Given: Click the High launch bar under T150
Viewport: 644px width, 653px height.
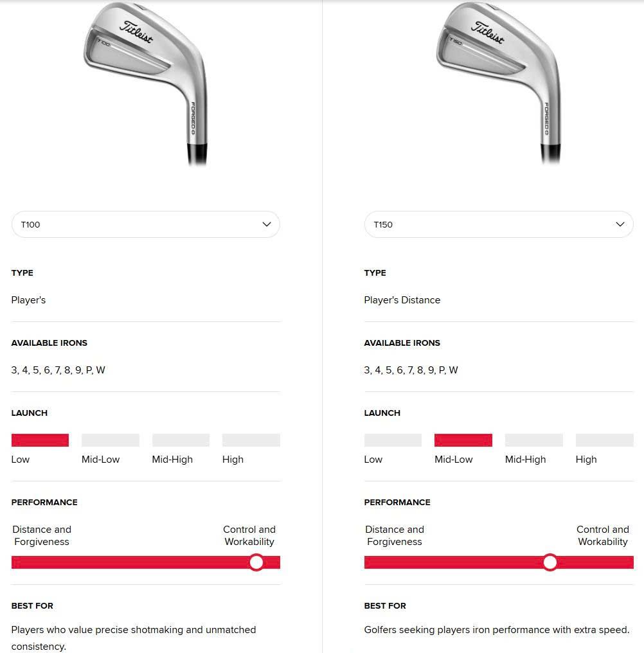Looking at the screenshot, I should pos(605,440).
